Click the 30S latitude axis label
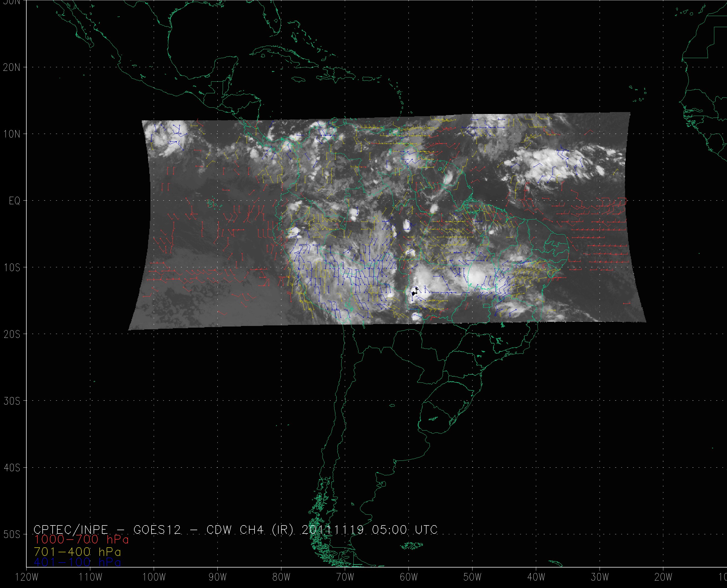727x588 pixels. 12,402
